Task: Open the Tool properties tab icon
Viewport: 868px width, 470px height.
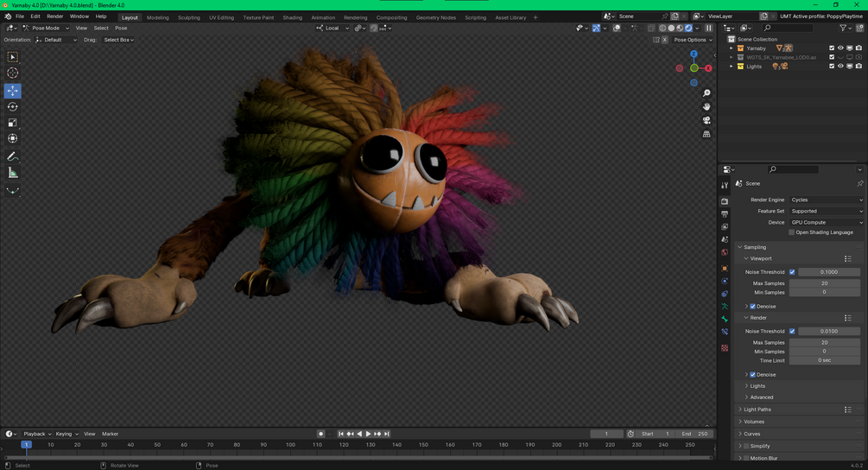Action: [x=725, y=186]
